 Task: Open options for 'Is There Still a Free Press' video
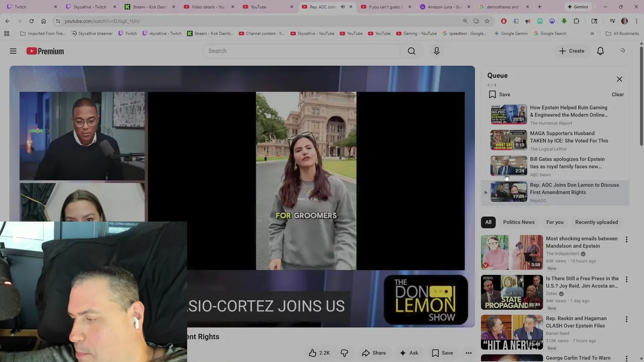[x=626, y=280]
